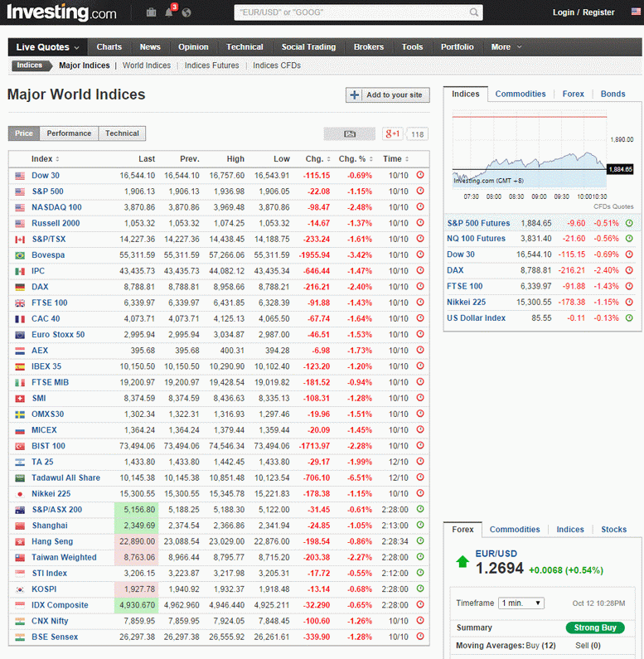This screenshot has height=659, width=644.
Task: Click the South Korea flag beside KOSPI
Action: click(x=20, y=589)
